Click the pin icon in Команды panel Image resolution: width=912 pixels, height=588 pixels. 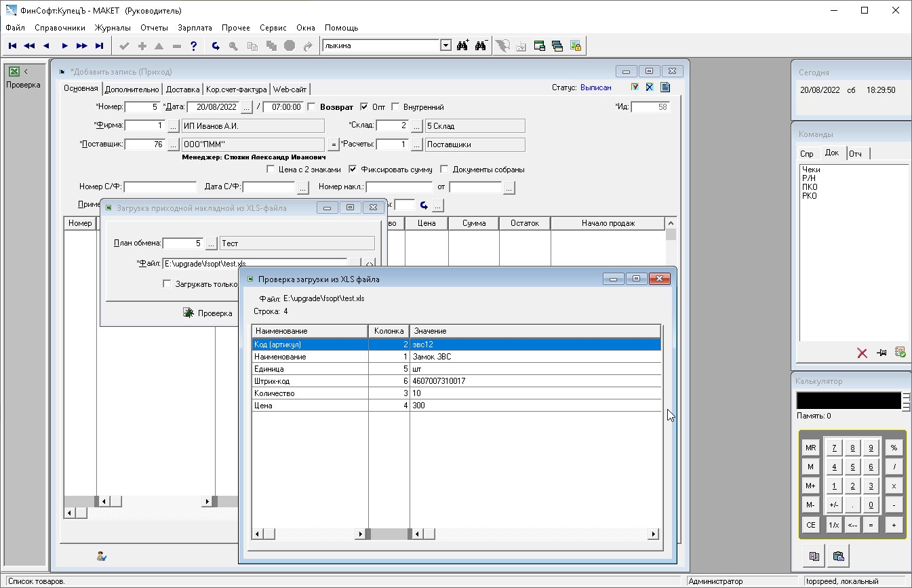(881, 353)
